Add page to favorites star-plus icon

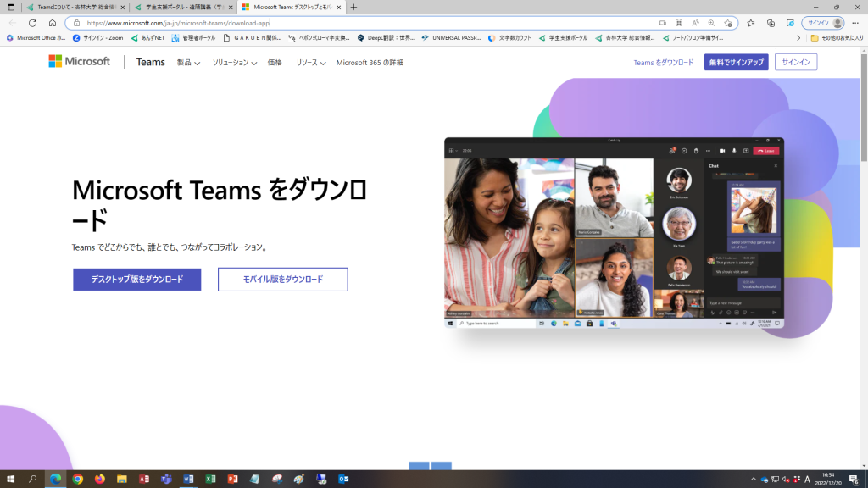pyautogui.click(x=728, y=23)
